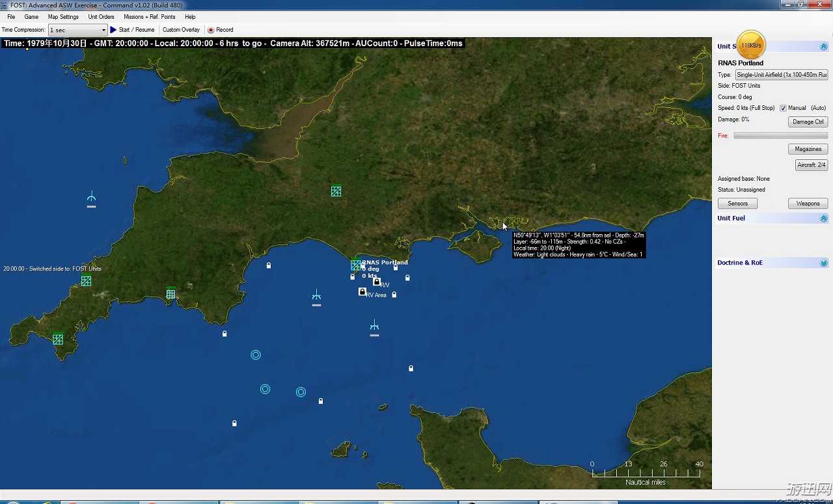Click the highlighted RV Area reference point lock
The width and height of the screenshot is (833, 504).
[362, 291]
